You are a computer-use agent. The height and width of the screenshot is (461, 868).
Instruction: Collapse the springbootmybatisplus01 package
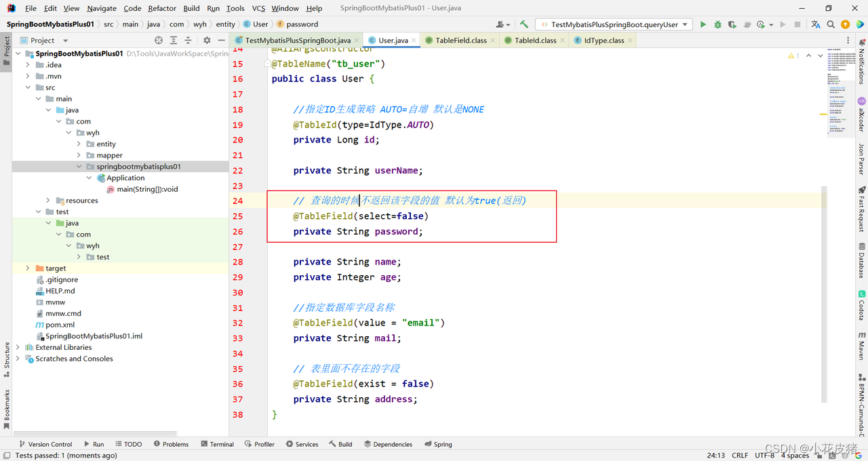tap(79, 167)
